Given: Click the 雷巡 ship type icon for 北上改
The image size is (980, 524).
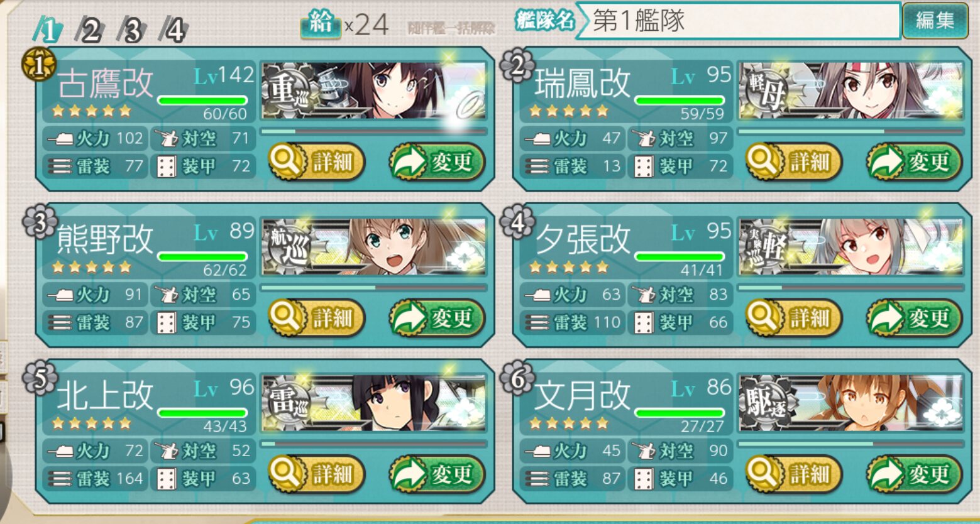Looking at the screenshot, I should click(290, 402).
